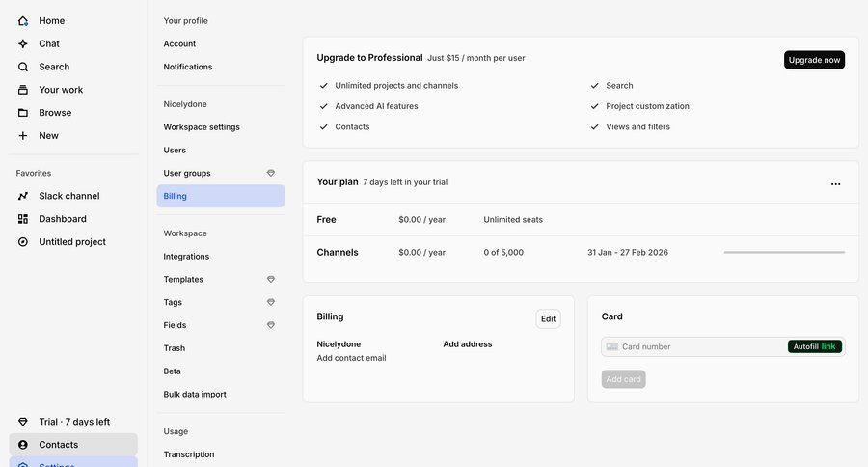Click the Search magnifier icon
Viewport: 868px width, 467px height.
pos(23,67)
